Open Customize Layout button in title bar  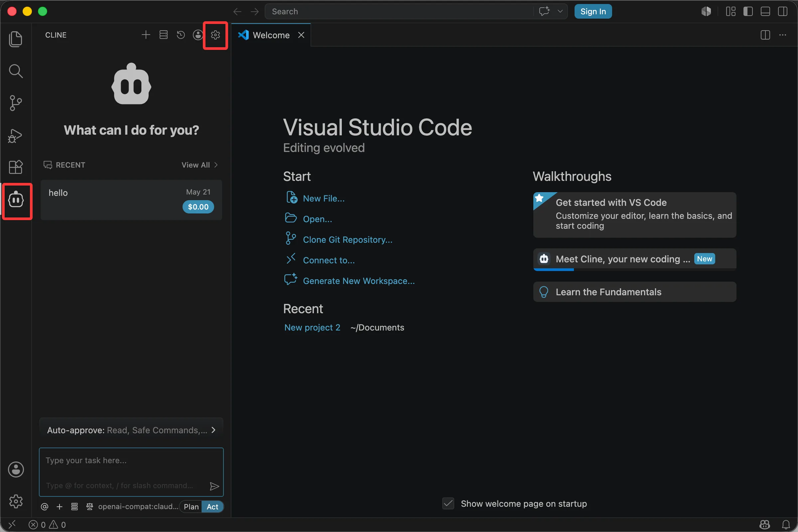(731, 12)
